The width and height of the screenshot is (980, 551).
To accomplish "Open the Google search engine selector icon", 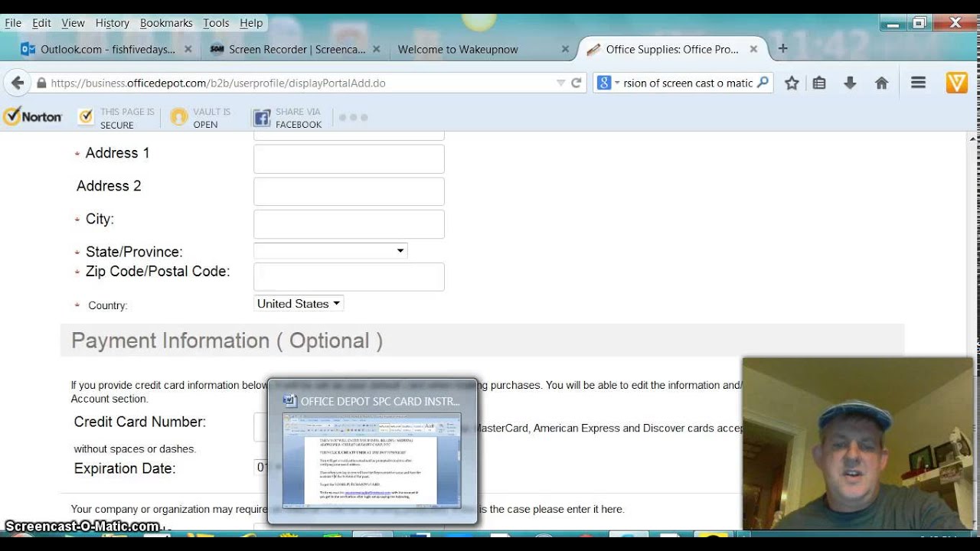I will (606, 83).
